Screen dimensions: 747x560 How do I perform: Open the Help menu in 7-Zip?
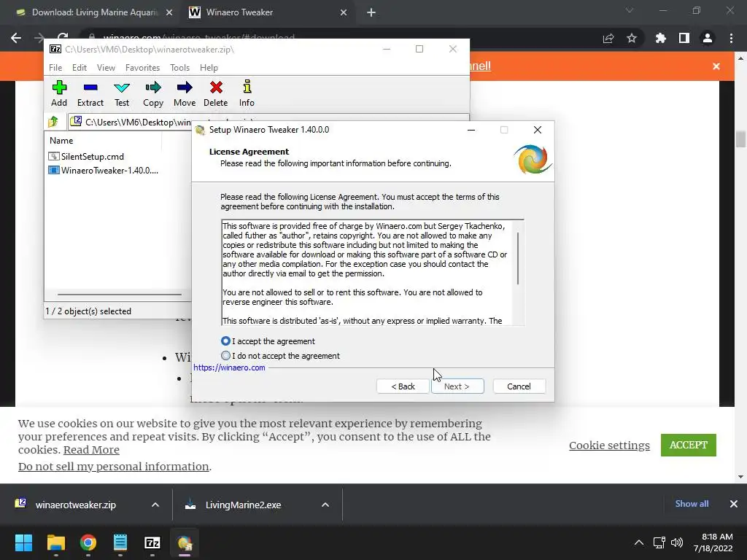209,68
